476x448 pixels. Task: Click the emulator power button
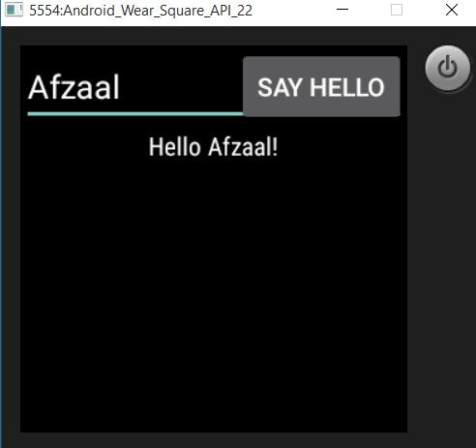click(448, 68)
